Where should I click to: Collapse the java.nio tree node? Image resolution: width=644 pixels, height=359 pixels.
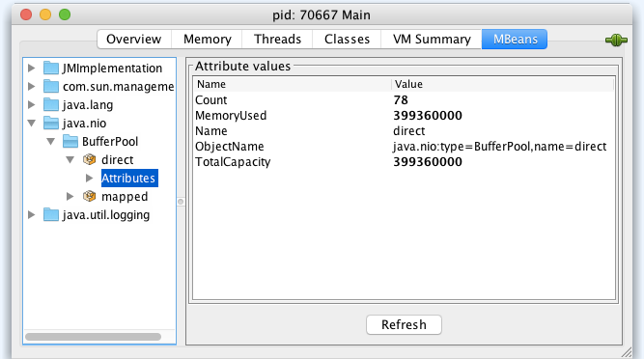pos(32,123)
